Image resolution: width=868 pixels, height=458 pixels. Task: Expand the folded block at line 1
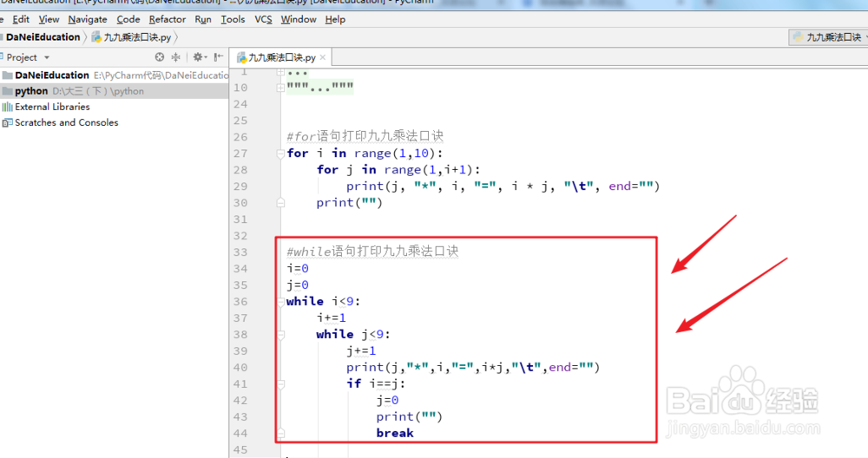[x=280, y=72]
